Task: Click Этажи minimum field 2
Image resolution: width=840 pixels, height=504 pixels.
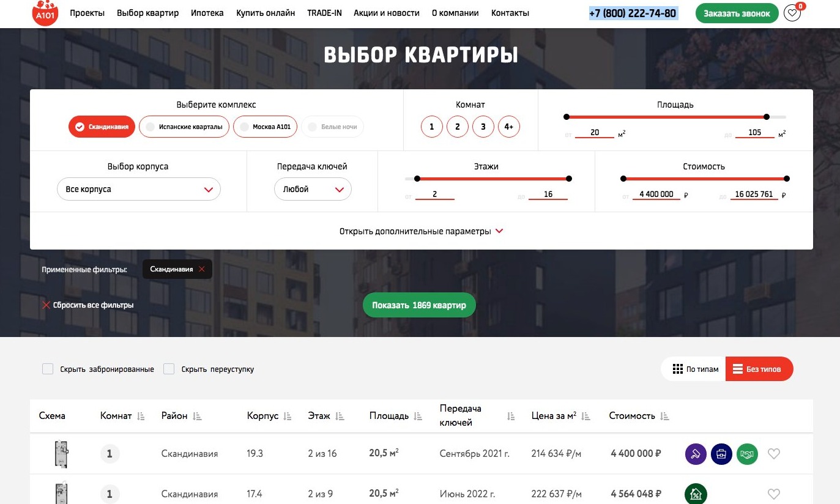Action: coord(435,195)
